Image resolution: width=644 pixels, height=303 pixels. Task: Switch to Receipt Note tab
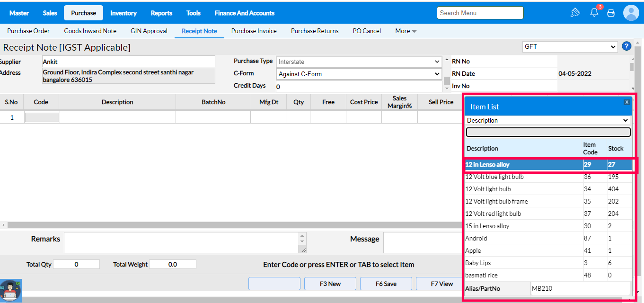(199, 31)
